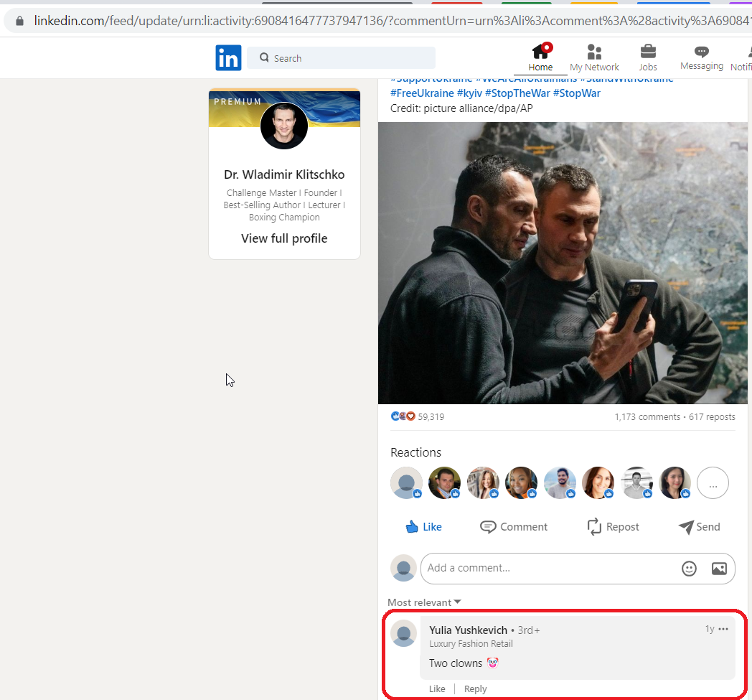752x700 pixels.
Task: Open the 59,319 reactions count
Action: [x=431, y=417]
